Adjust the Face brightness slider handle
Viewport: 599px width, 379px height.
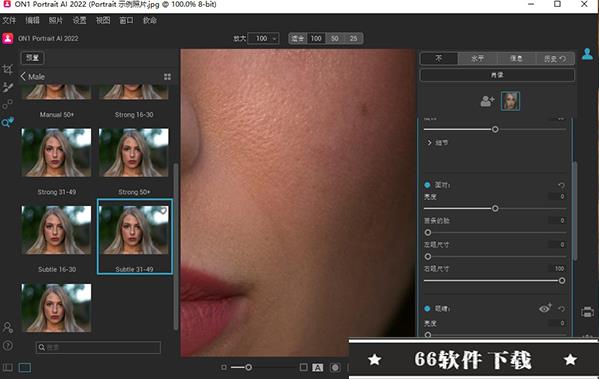(x=495, y=209)
